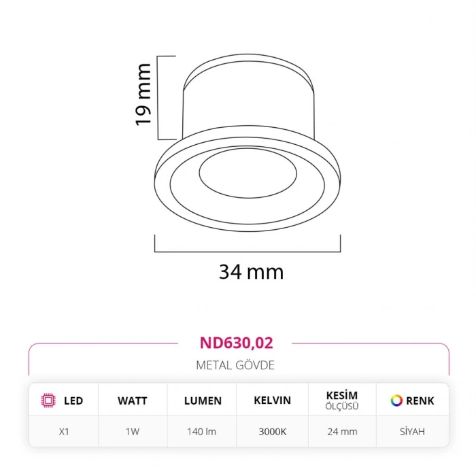This screenshot has width=476, height=476.
Task: Click the 19 mm height label
Action: pos(142,94)
